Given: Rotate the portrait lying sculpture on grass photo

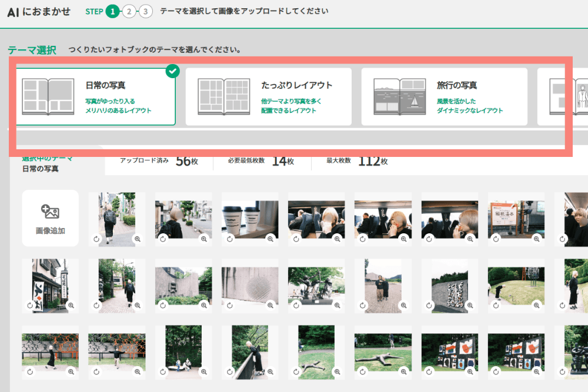Looking at the screenshot, I should 296,372.
